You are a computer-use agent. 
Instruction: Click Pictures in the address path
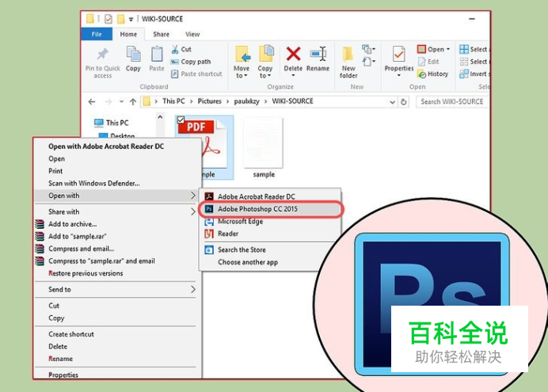point(209,101)
